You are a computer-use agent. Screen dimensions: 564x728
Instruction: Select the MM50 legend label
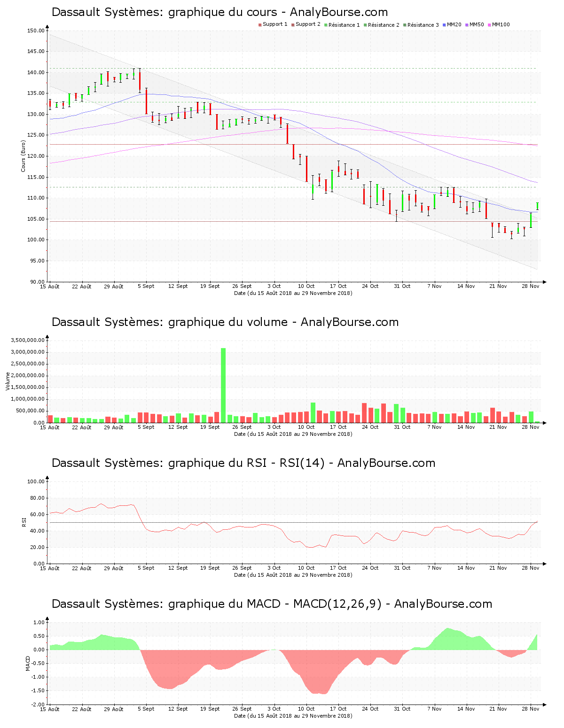[x=477, y=24]
